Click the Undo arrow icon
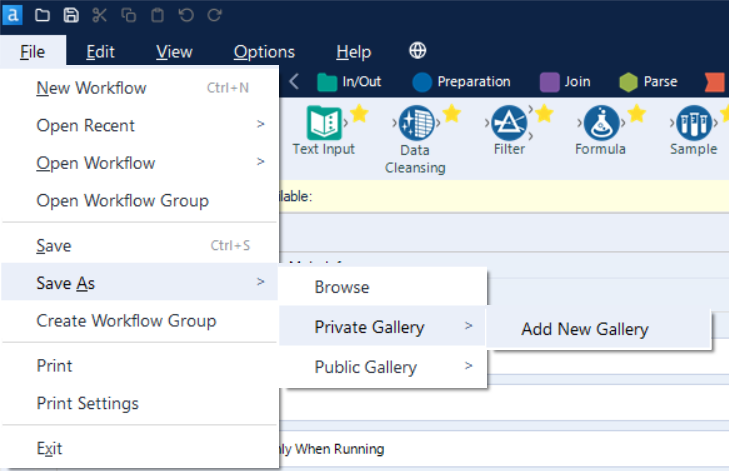The image size is (729, 471). 186,15
